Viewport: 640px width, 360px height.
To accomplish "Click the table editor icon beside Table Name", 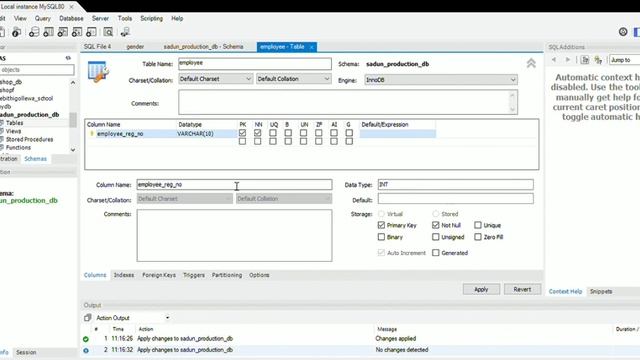I will [98, 72].
